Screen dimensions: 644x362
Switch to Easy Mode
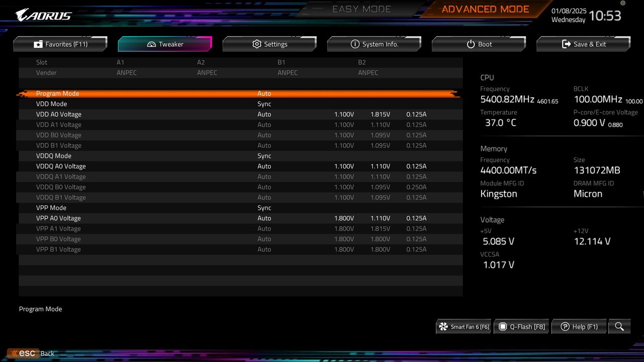pos(361,9)
